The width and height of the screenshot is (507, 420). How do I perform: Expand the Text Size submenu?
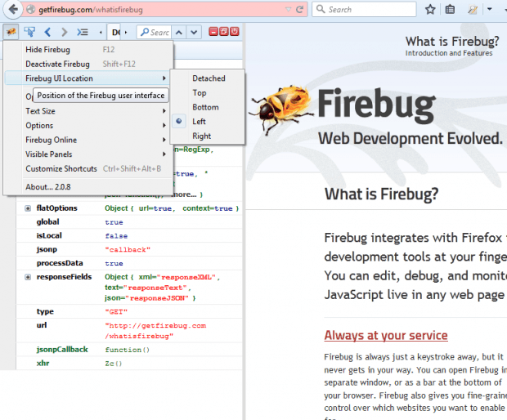88,111
